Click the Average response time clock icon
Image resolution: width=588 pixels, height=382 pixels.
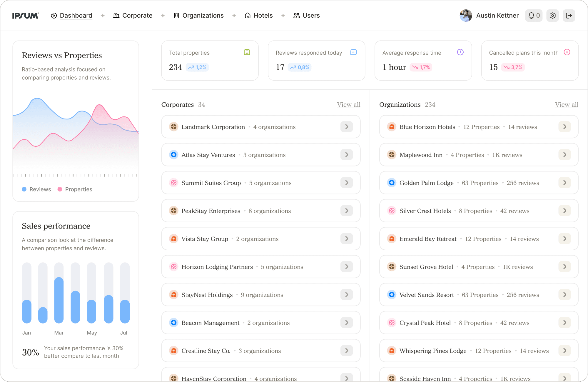[x=460, y=52]
